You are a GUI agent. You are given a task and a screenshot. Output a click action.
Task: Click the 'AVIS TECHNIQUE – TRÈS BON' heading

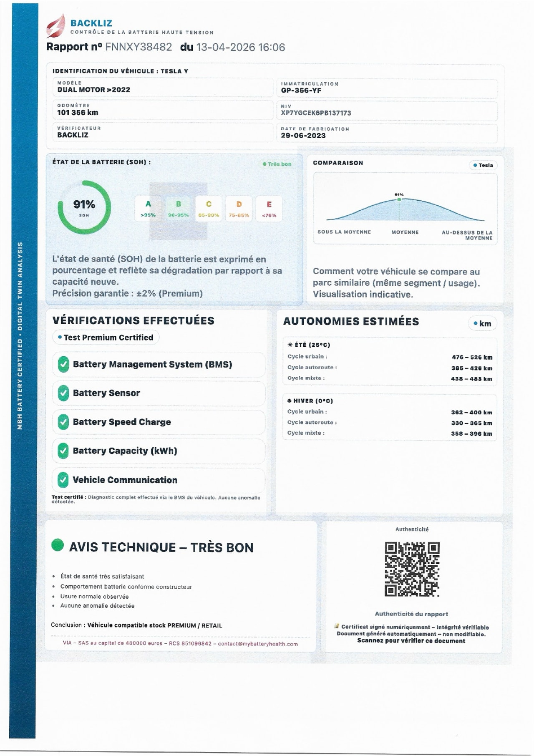161,547
